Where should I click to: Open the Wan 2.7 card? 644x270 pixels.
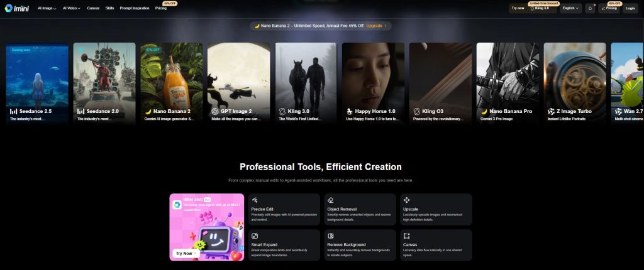[x=627, y=84]
